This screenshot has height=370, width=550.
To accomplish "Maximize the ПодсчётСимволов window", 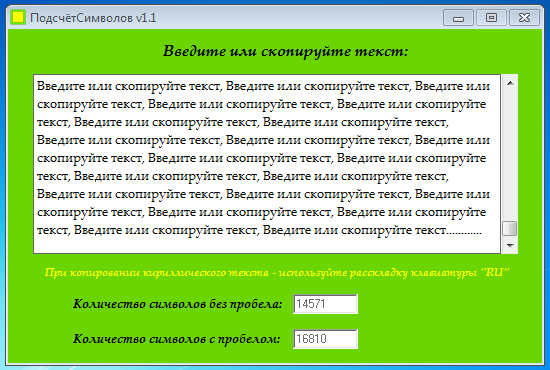I will [491, 18].
